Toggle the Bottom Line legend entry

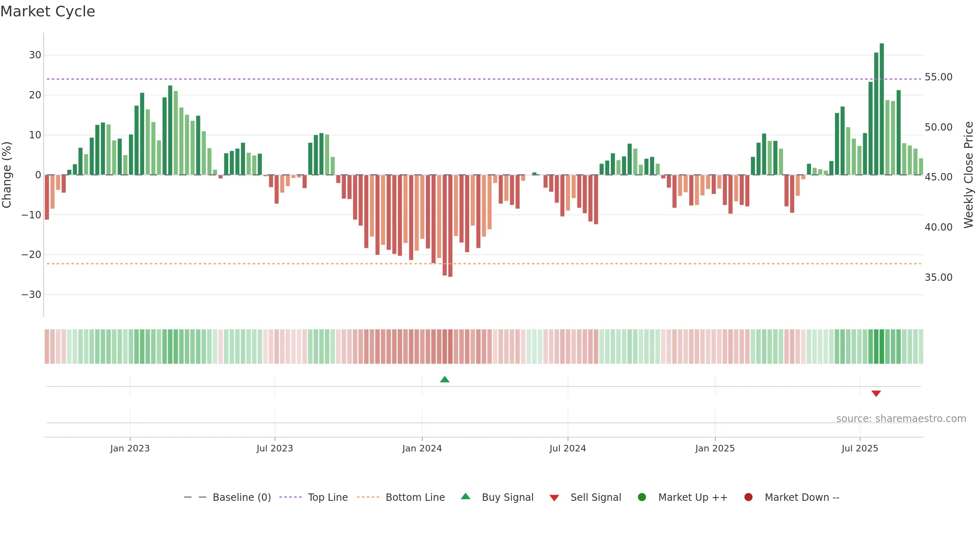(401, 497)
